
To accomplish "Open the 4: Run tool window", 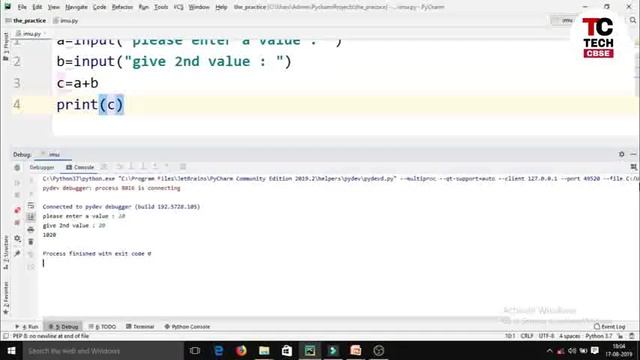I will click(x=27, y=327).
